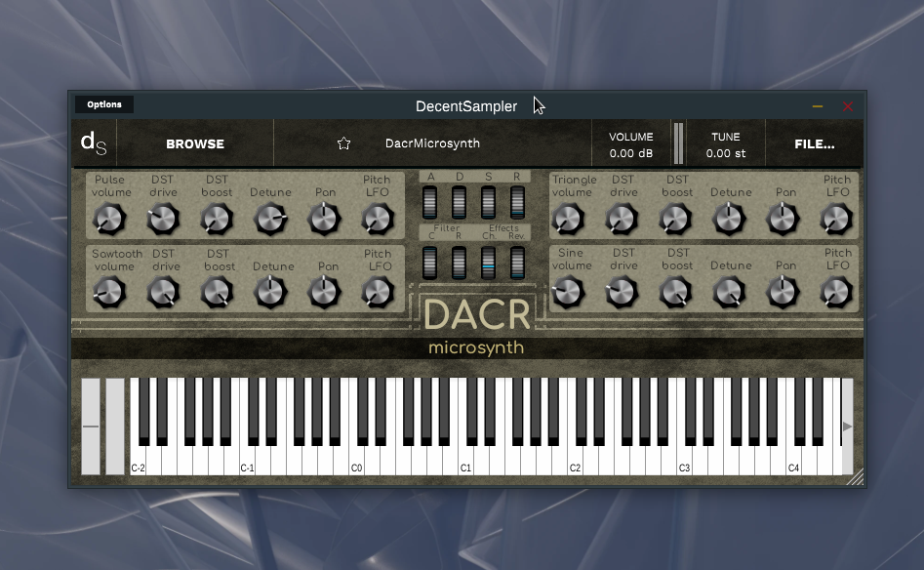Click the Sawtooth DST boost knob
The height and width of the screenshot is (570, 924).
pos(217,293)
